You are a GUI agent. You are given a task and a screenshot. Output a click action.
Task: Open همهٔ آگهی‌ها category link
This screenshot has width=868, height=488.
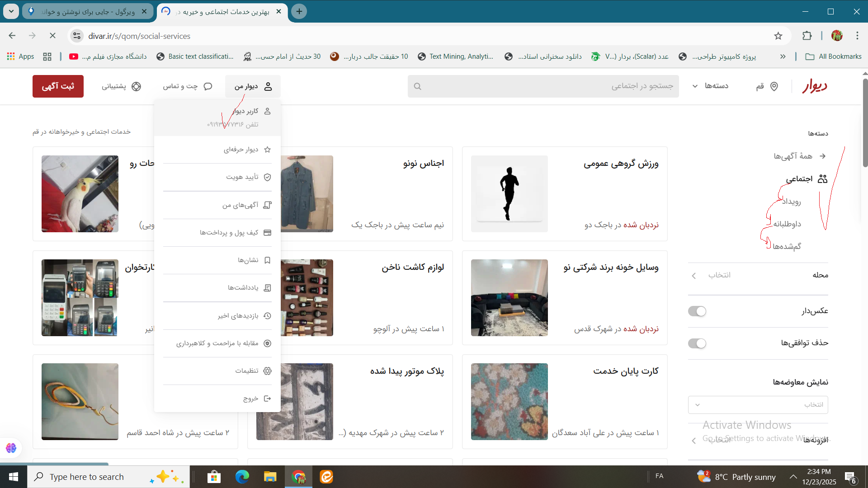point(793,156)
